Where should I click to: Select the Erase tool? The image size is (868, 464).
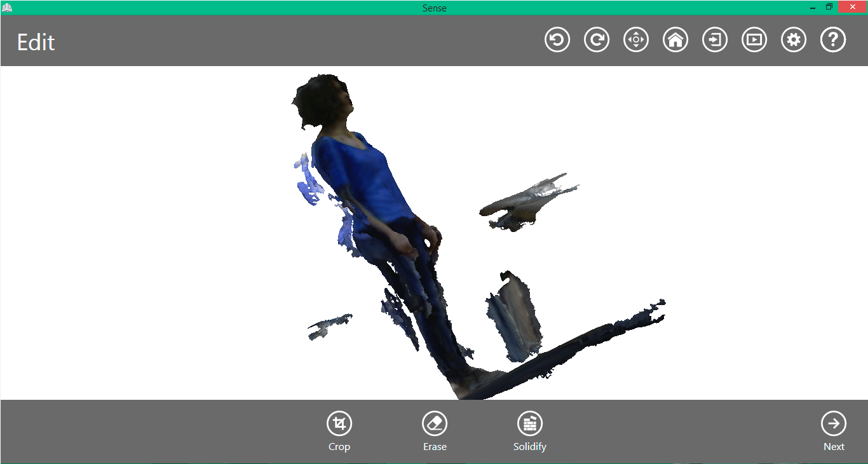point(435,431)
